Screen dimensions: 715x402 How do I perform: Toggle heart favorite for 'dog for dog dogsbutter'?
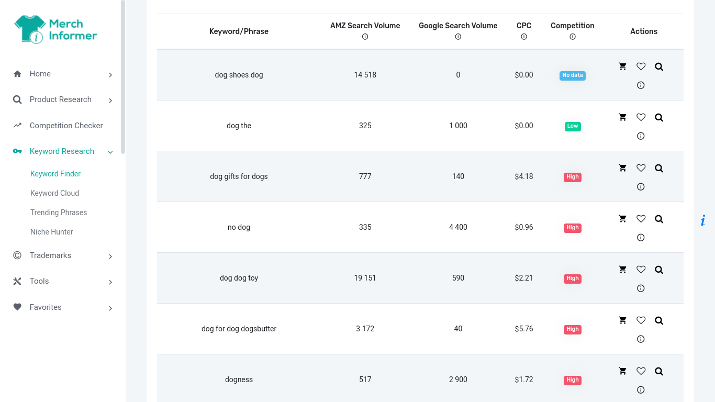[641, 320]
